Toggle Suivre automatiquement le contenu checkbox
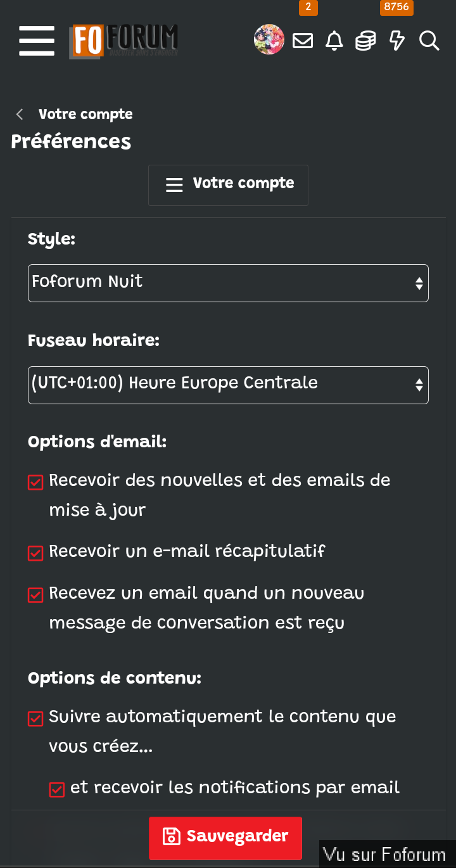 [x=35, y=718]
